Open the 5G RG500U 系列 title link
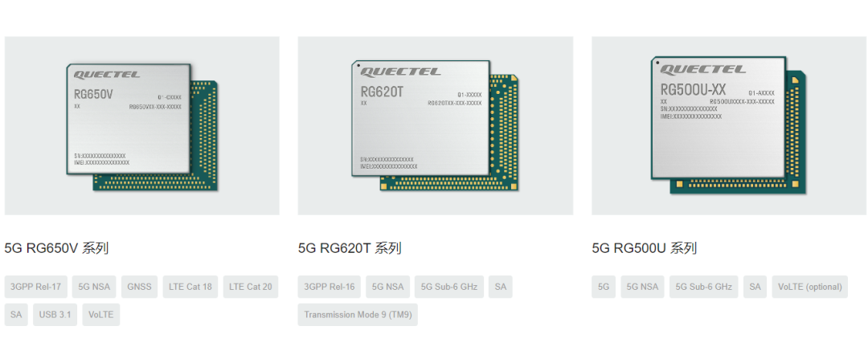The image size is (868, 363). point(645,248)
